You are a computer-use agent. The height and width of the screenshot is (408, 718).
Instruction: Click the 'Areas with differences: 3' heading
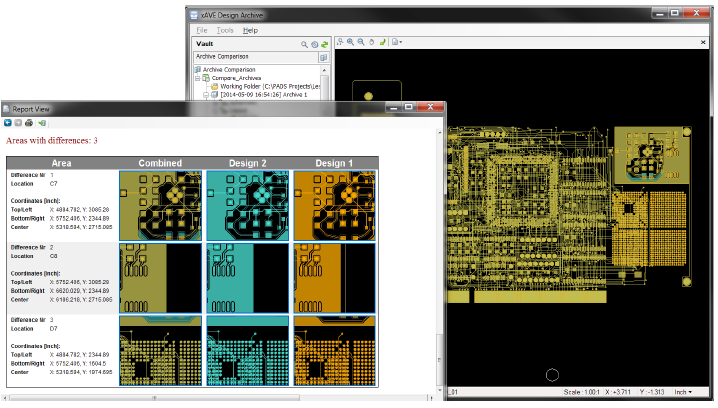tap(52, 141)
